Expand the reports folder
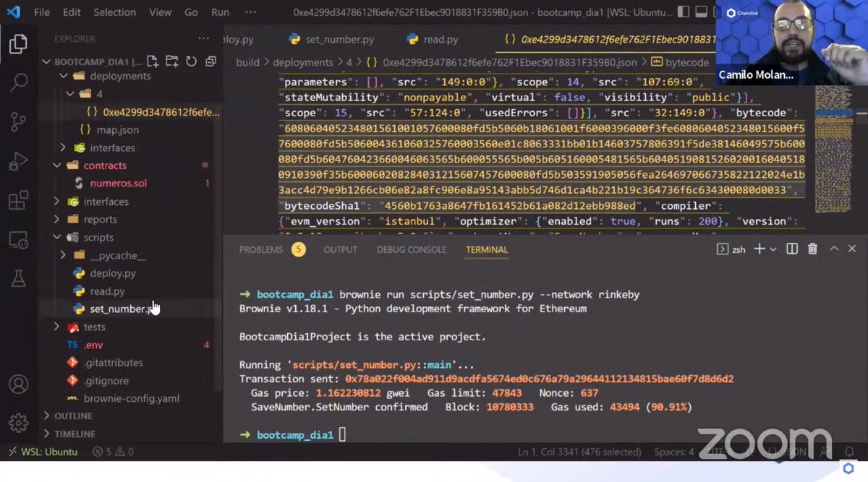Screen dimensions: 868x482 pyautogui.click(x=100, y=220)
